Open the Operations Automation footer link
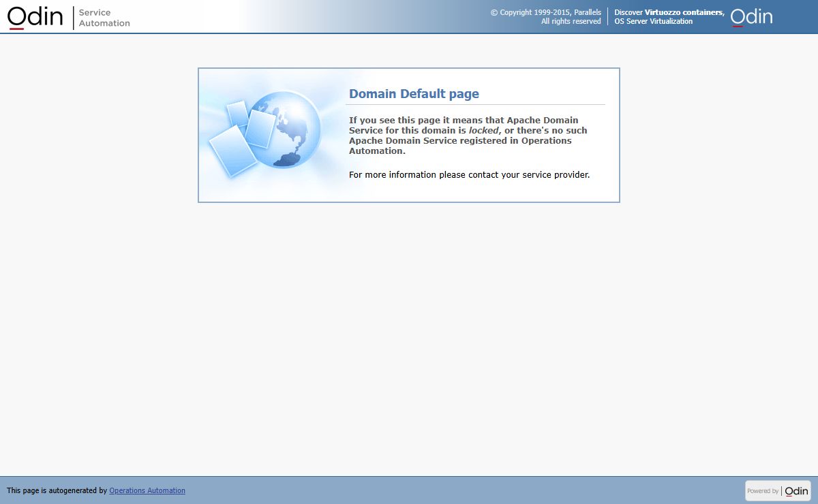The height and width of the screenshot is (504, 818). click(x=147, y=490)
